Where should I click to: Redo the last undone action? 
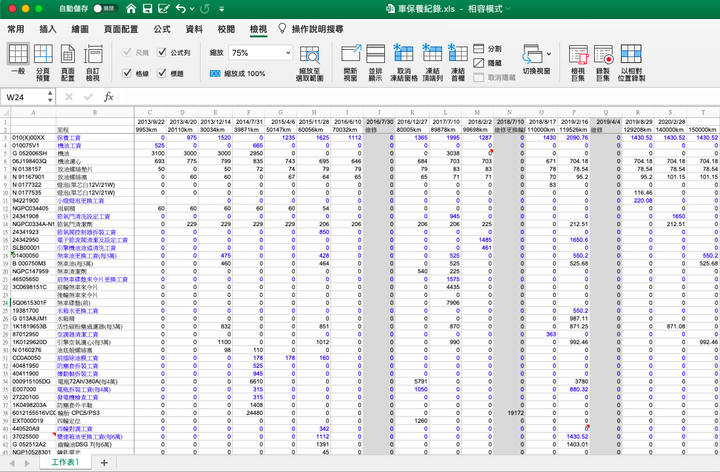click(205, 9)
